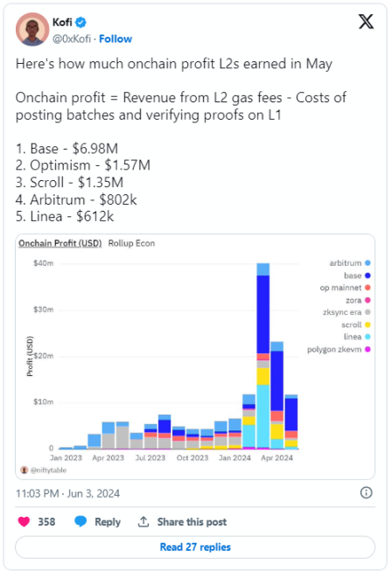Follow the 0xKofi account

[115, 39]
